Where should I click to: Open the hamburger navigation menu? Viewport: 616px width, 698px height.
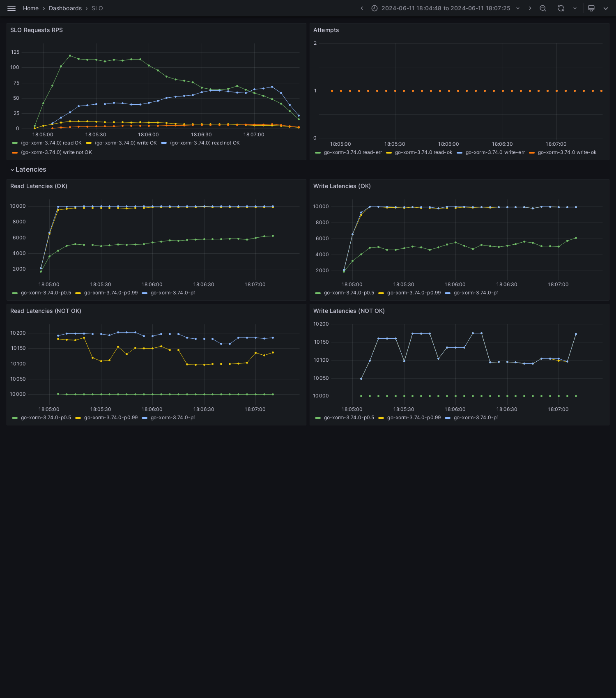coord(11,8)
